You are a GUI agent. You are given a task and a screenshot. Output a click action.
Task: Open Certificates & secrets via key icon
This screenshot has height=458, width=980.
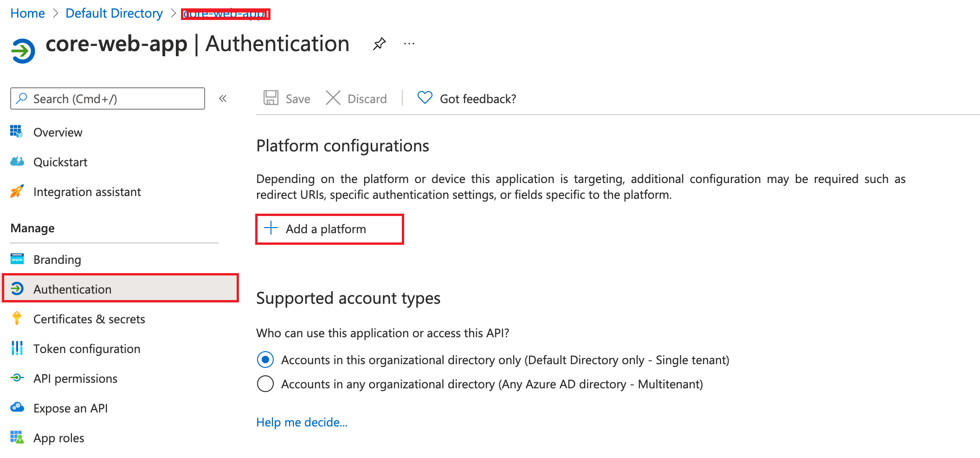point(17,319)
